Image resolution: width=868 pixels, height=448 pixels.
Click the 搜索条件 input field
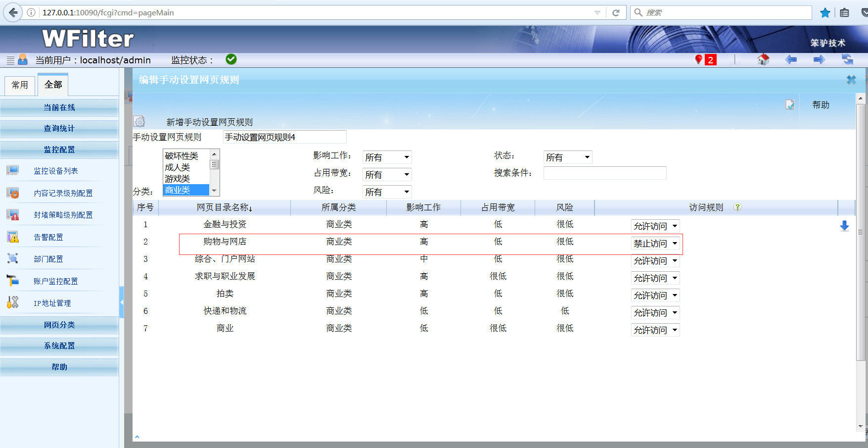point(604,173)
